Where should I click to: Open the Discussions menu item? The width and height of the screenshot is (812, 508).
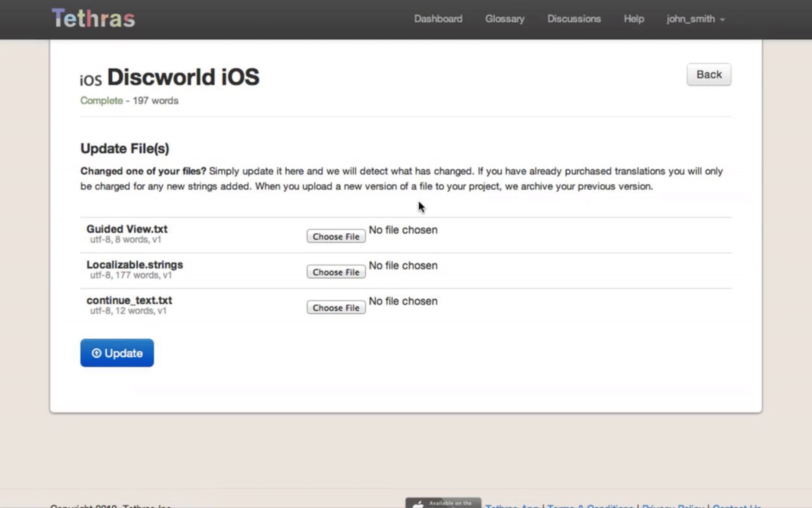(574, 19)
